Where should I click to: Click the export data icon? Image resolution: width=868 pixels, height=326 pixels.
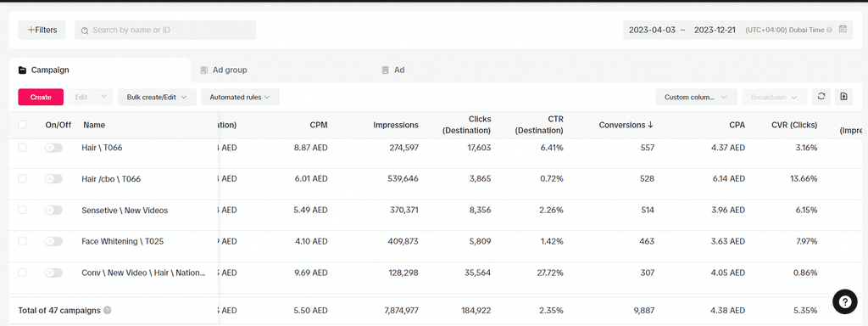[843, 97]
